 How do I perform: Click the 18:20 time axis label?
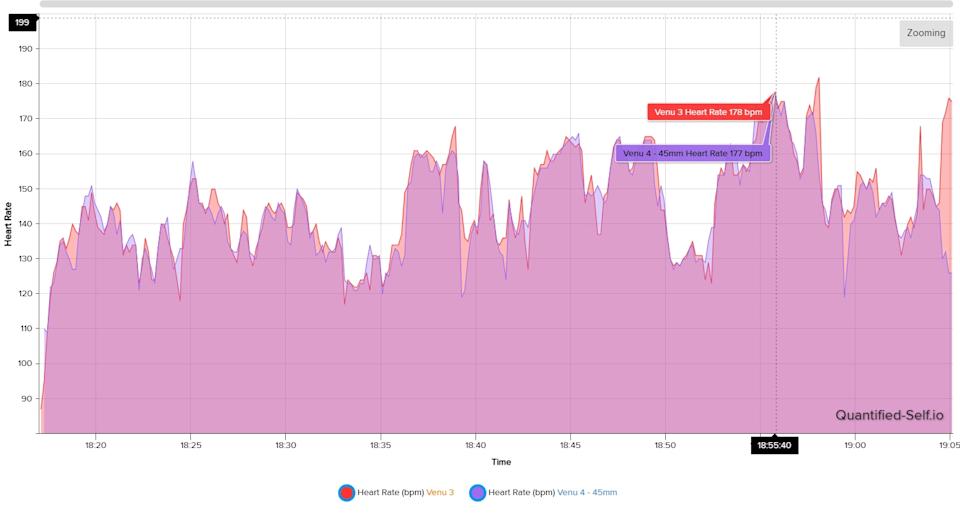point(95,446)
